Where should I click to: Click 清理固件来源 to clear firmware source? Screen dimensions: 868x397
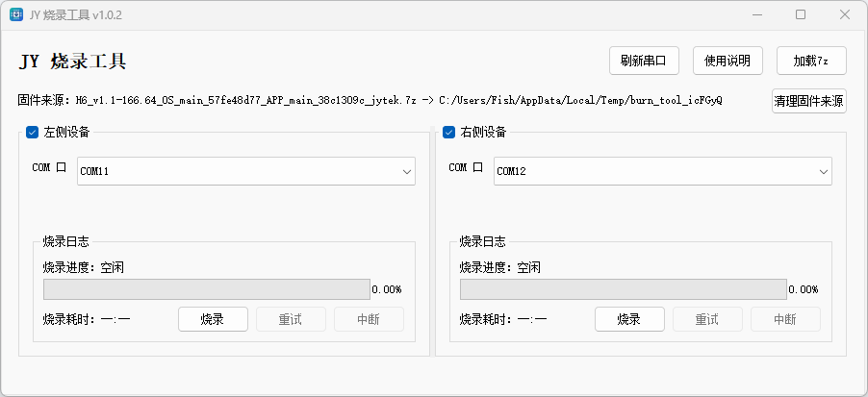808,101
